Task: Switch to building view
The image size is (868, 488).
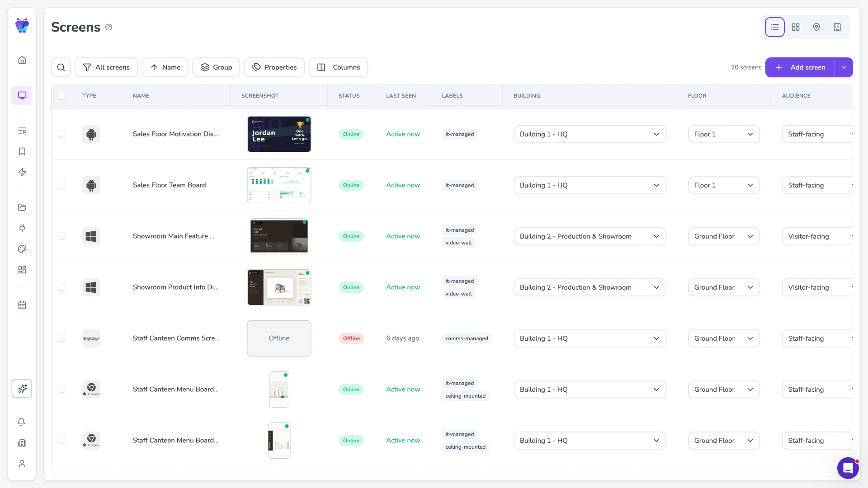Action: coord(837,27)
